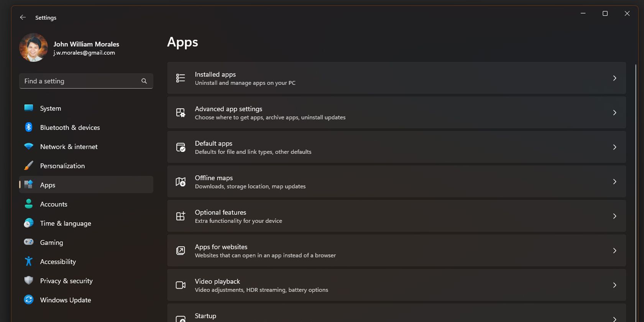The width and height of the screenshot is (644, 322).
Task: Click the Installed apps list icon
Action: (180, 78)
